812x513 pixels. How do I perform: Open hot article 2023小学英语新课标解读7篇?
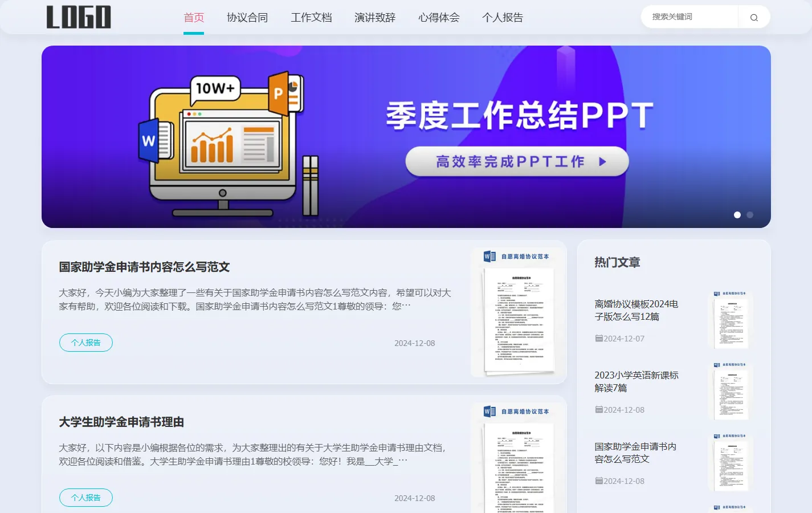(636, 381)
